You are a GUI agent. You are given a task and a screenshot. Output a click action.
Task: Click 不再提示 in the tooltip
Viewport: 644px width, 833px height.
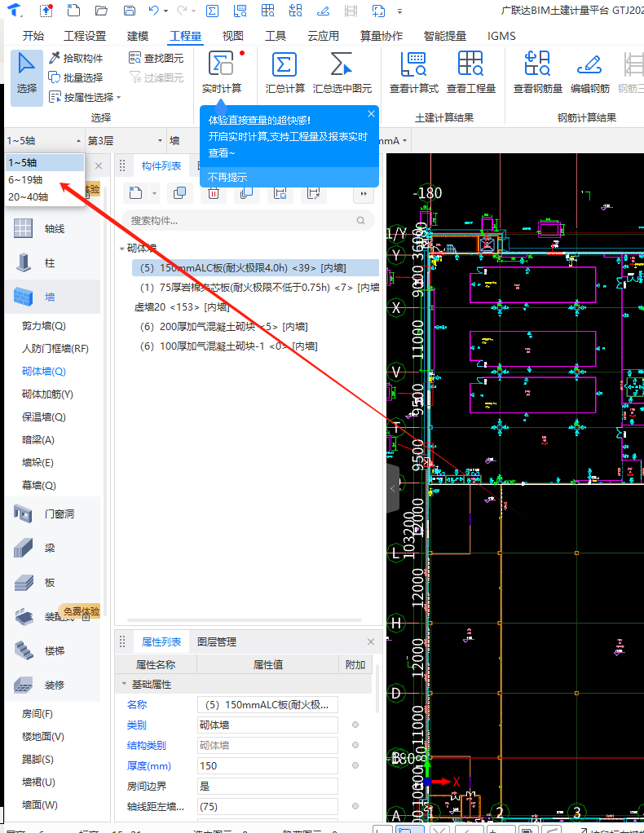pyautogui.click(x=227, y=178)
